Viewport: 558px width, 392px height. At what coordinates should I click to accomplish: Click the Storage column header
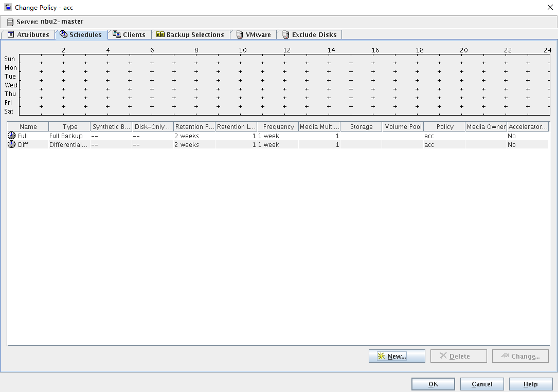(x=361, y=126)
